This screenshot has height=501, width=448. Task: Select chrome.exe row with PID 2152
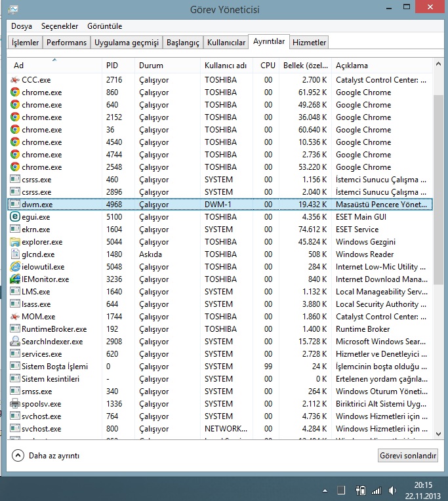220,117
